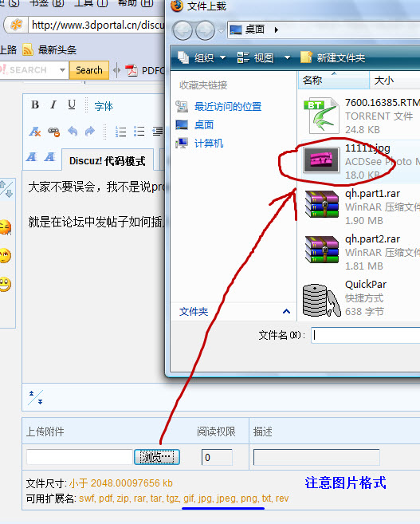Expand the 桌面 breadcrumb arrow
Screen dimensions: 420x524
(x=276, y=30)
